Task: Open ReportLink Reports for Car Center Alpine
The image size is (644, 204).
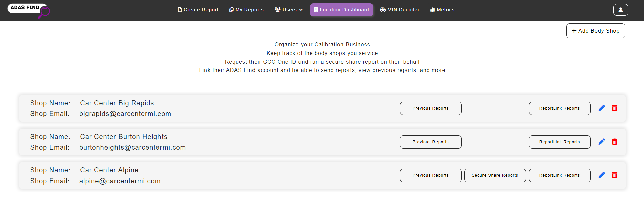Action: [x=559, y=175]
